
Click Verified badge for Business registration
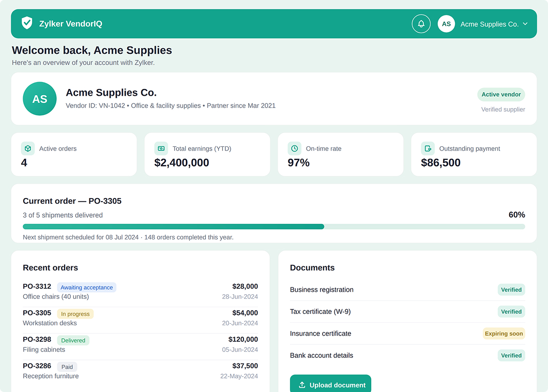[511, 290]
